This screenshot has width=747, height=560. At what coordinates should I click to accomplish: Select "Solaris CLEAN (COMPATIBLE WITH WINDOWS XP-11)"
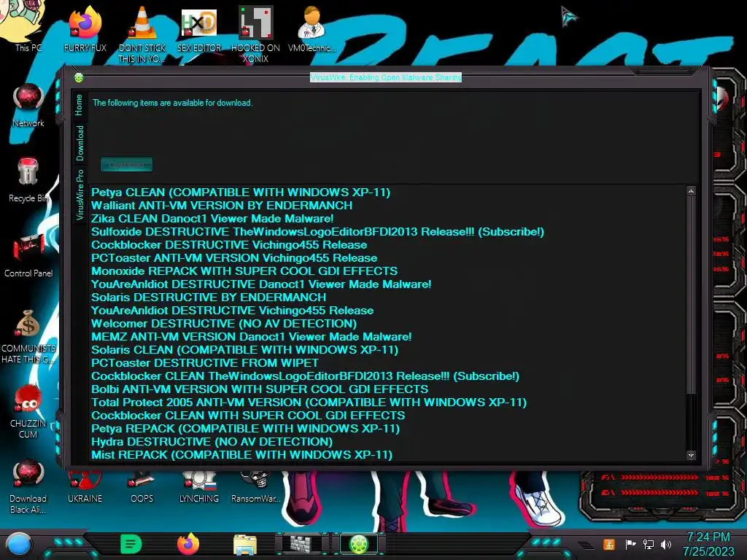click(x=245, y=350)
